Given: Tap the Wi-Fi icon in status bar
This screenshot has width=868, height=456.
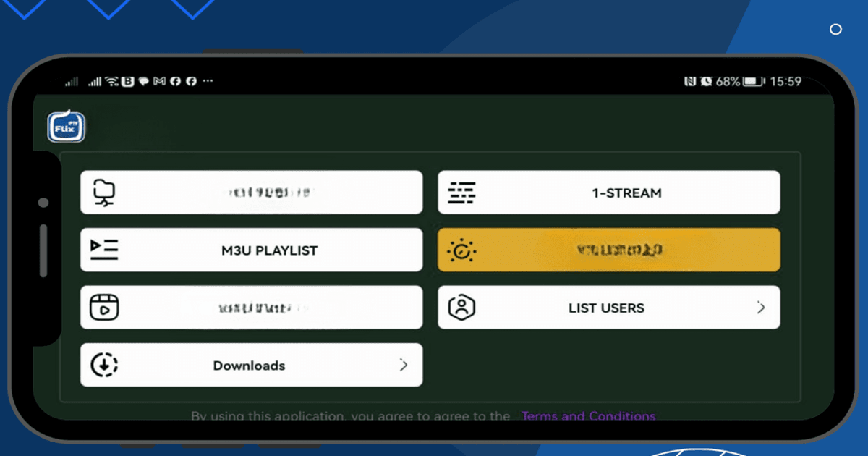Looking at the screenshot, I should point(112,82).
